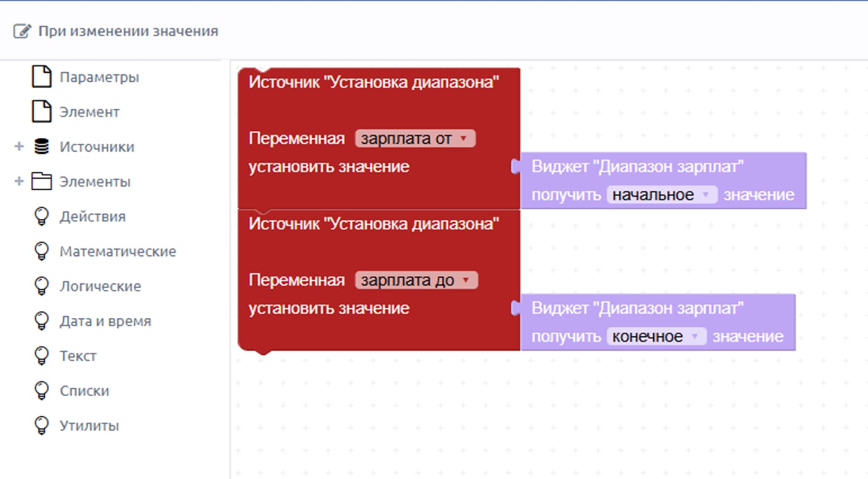The height and width of the screenshot is (479, 868).
Task: Expand the Элементы tree node
Action: point(19,181)
